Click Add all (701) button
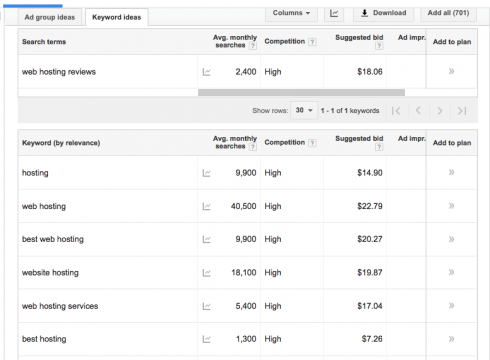Screen dimensions: 490x360 point(448,13)
